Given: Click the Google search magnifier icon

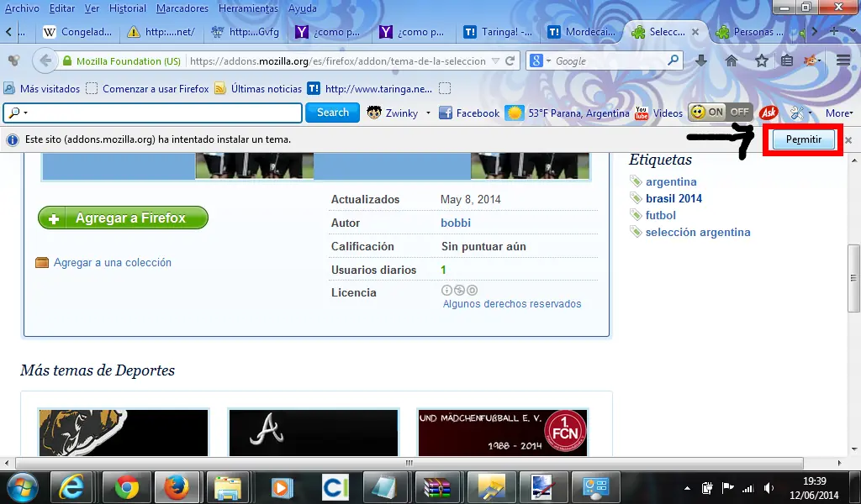Looking at the screenshot, I should 673,60.
